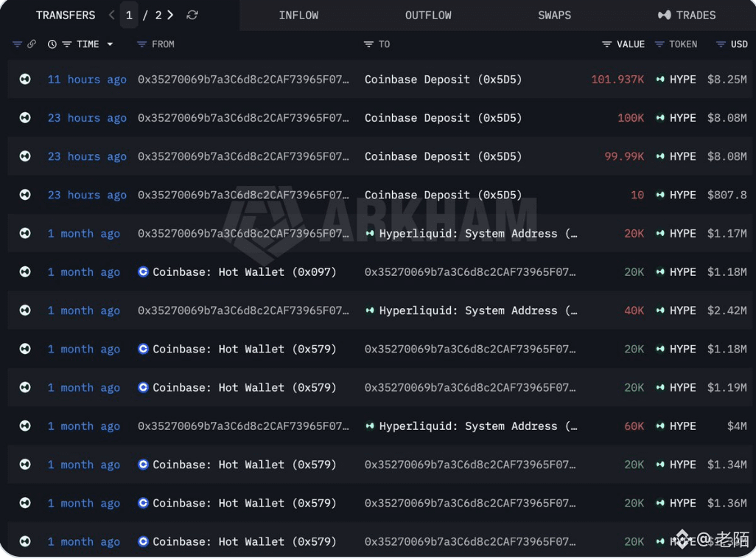Click chain icon on the 40K row
Image resolution: width=756 pixels, height=559 pixels.
[25, 310]
